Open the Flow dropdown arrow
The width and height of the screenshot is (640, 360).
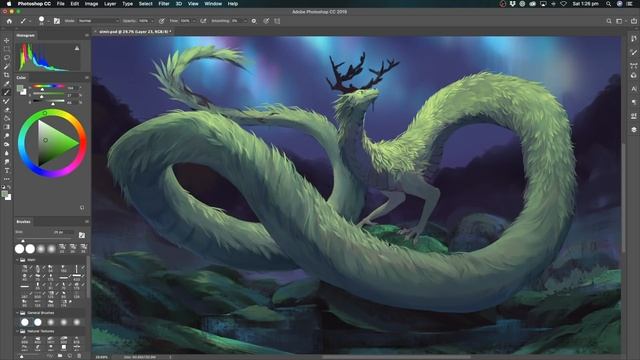[x=194, y=21]
